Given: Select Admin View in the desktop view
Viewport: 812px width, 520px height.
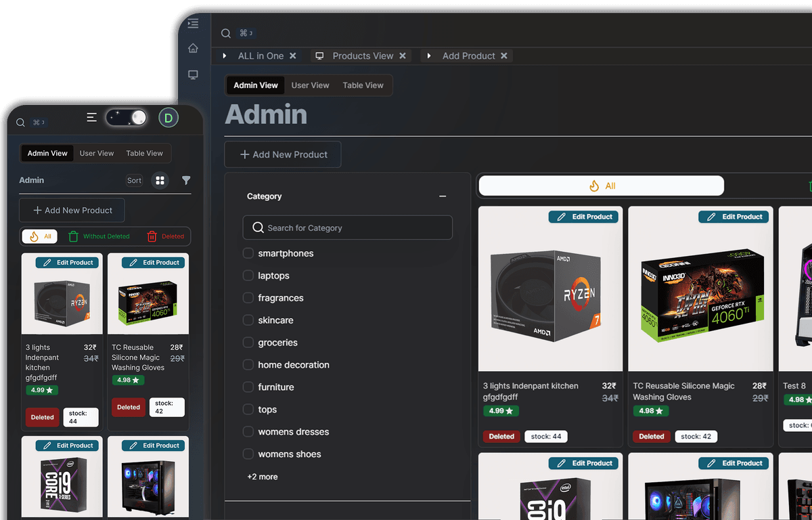Looking at the screenshot, I should click(x=256, y=85).
